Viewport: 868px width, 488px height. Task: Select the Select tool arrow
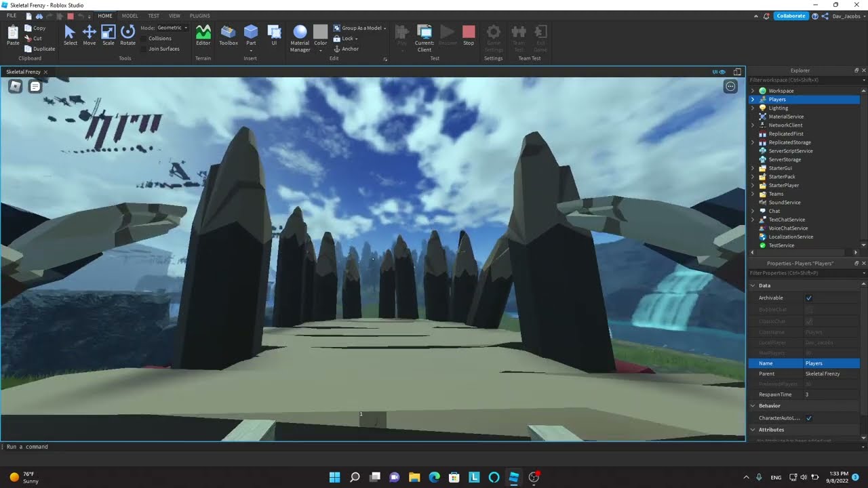coord(70,35)
